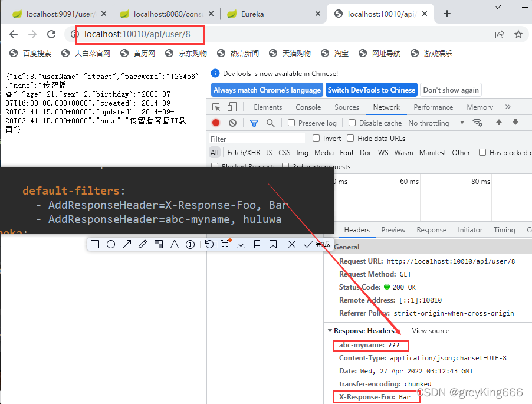This screenshot has width=532, height=404.
Task: Check Hide data URLs
Action: (350, 138)
